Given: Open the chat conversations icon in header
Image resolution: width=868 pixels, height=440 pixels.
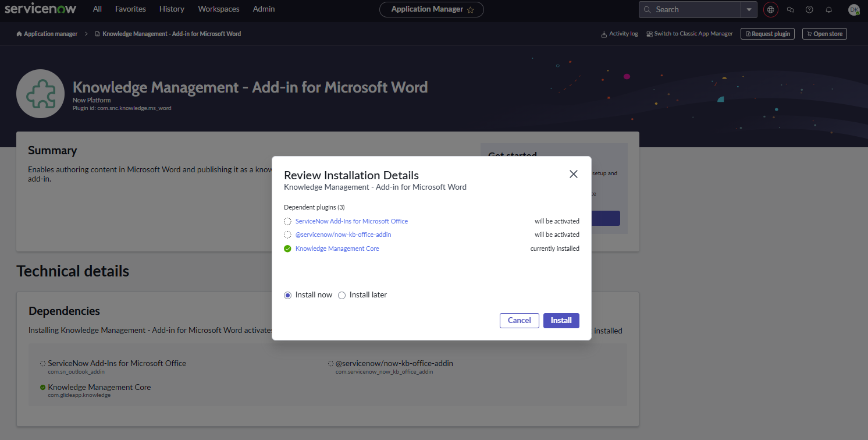Looking at the screenshot, I should (x=789, y=9).
